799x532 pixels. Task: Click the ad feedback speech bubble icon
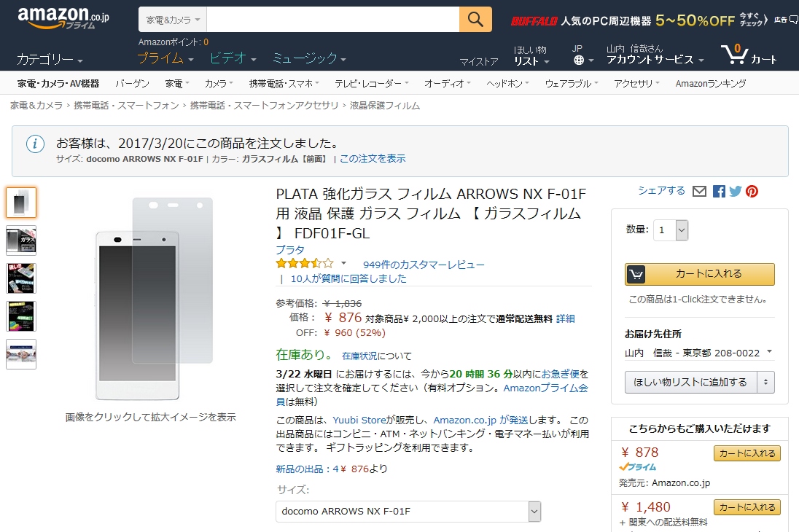point(793,20)
